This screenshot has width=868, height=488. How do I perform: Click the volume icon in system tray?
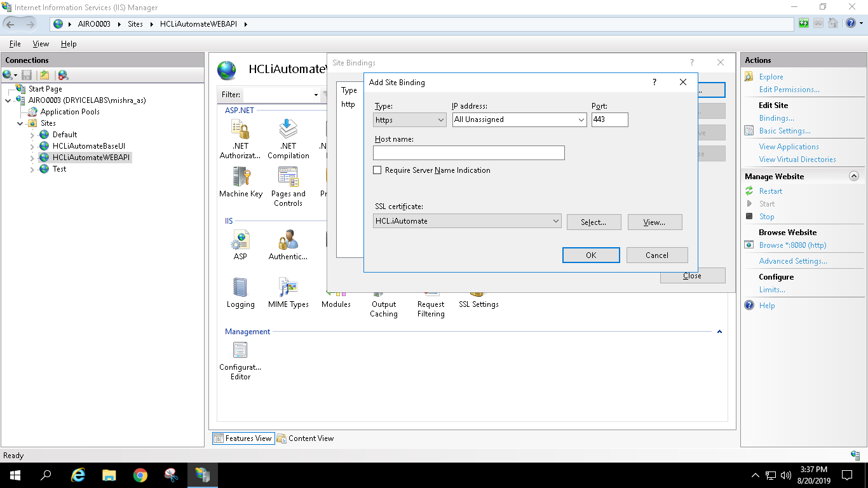point(785,475)
